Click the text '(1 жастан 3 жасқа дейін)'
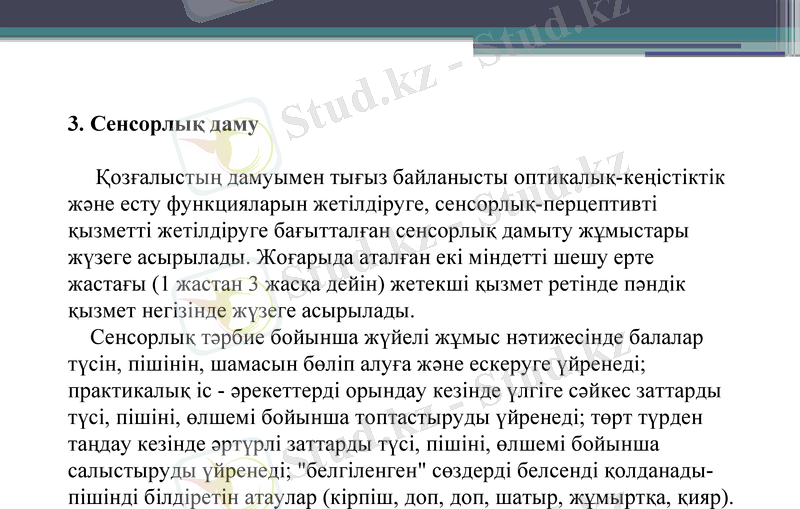The image size is (800, 509). (x=268, y=284)
